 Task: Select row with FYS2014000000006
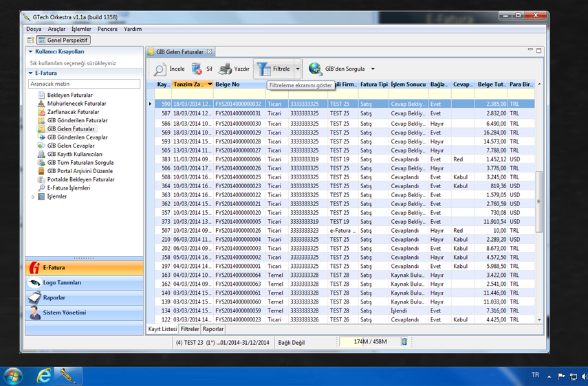(x=345, y=159)
